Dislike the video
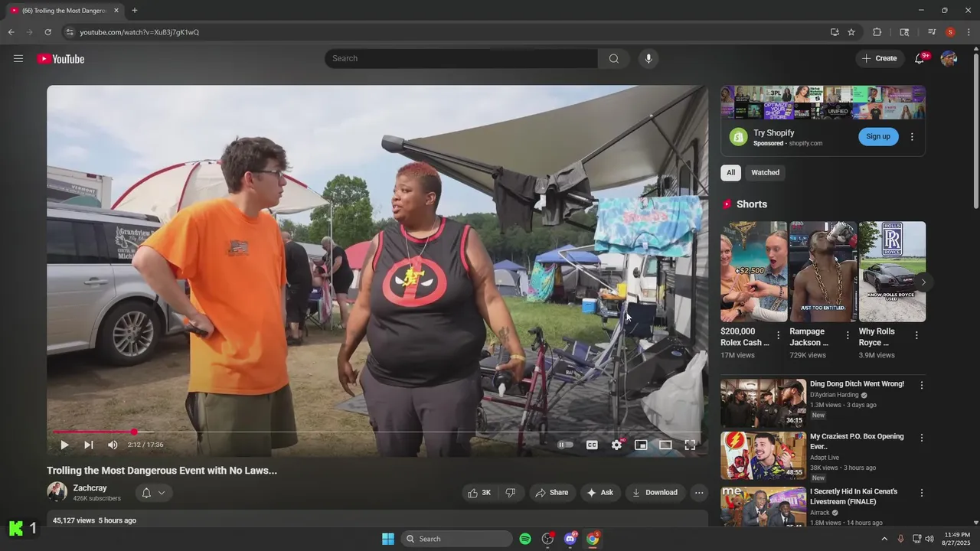 point(511,493)
